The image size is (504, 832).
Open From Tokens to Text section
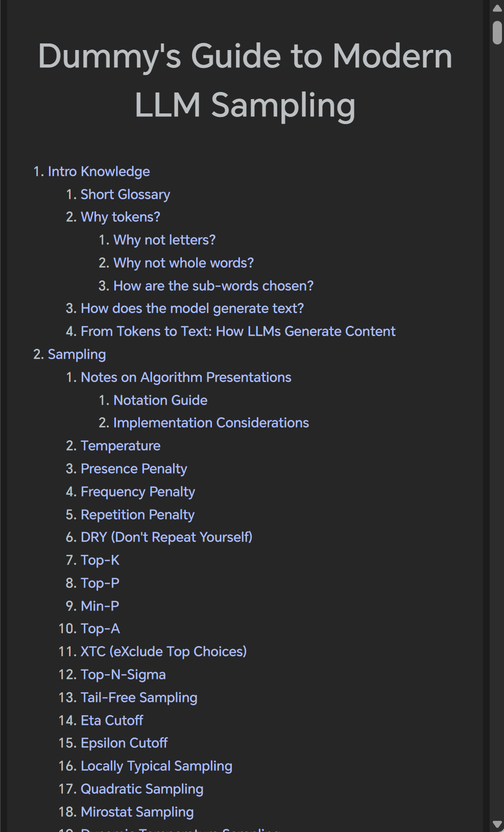238,331
